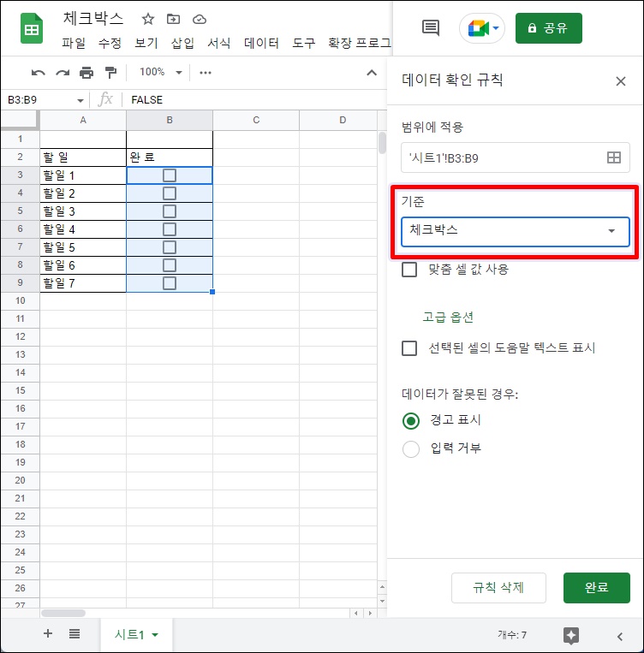Click the vertical scrollbar thumb
This screenshot has width=644, height=653.
point(382,143)
